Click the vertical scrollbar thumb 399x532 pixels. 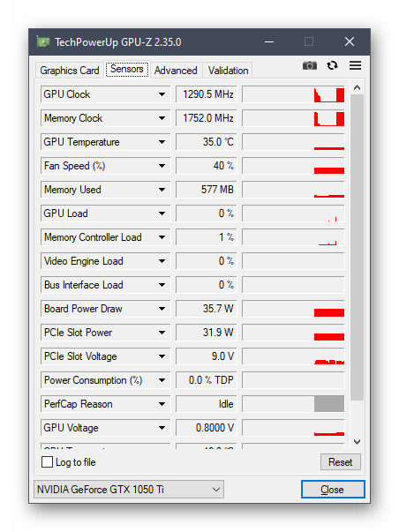click(357, 247)
